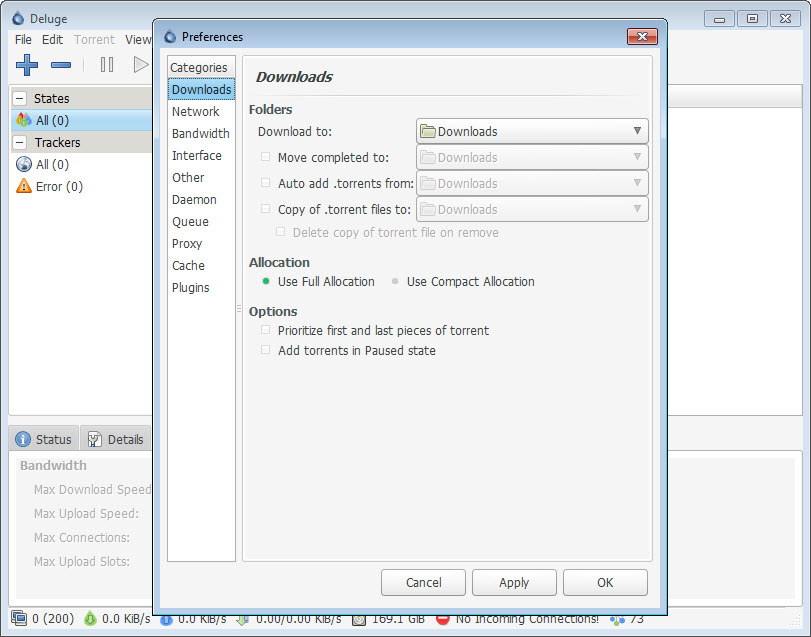This screenshot has width=811, height=637.
Task: Click OK to confirm preferences
Action: coord(605,583)
